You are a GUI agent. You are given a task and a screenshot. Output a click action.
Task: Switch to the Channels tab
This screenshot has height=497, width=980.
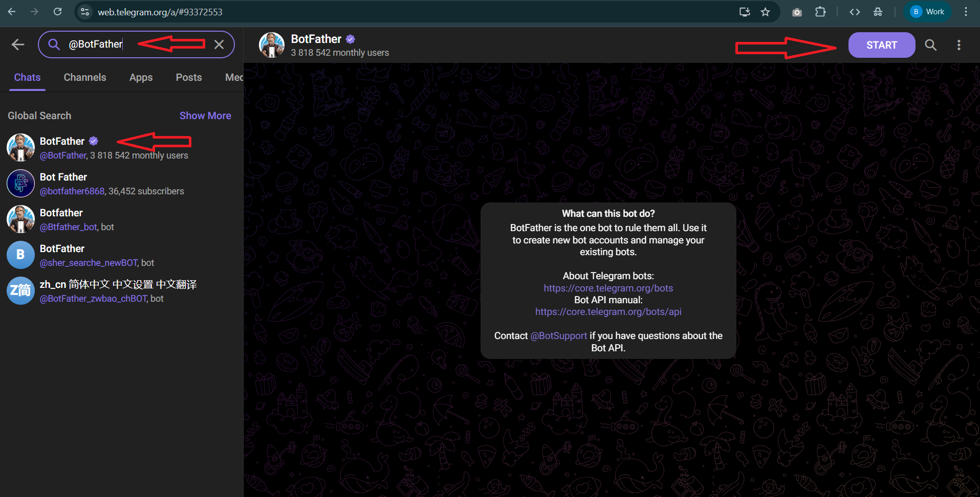[85, 77]
